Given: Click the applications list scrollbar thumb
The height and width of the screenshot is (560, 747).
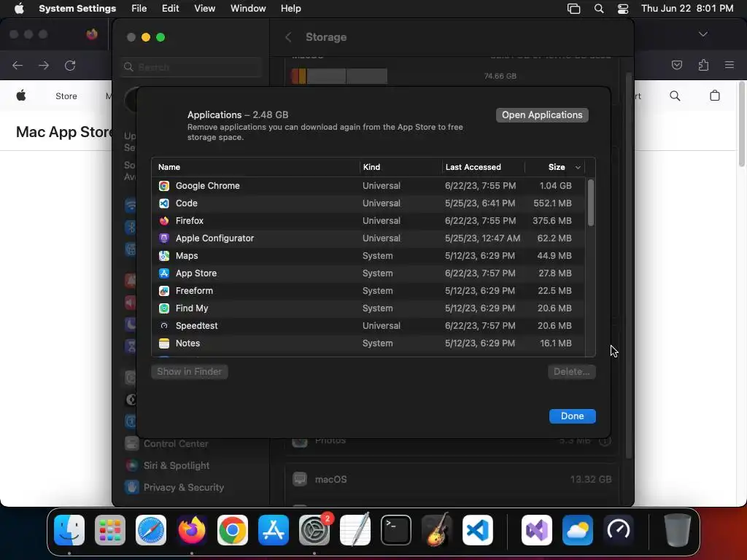Looking at the screenshot, I should coord(591,203).
